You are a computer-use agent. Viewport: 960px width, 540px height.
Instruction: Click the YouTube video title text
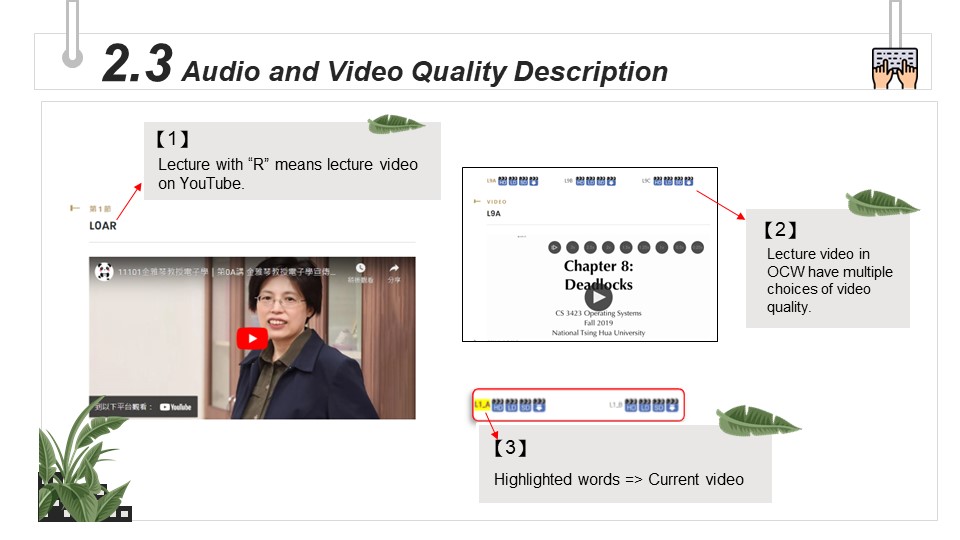[230, 271]
